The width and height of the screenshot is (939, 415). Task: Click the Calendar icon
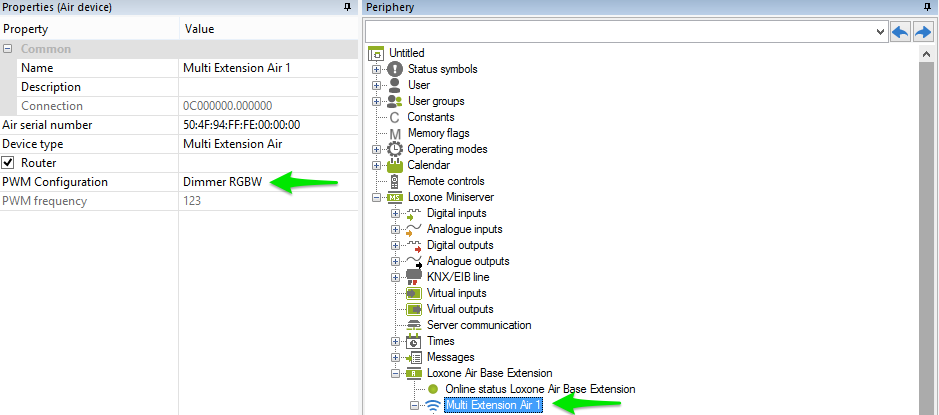(x=395, y=165)
